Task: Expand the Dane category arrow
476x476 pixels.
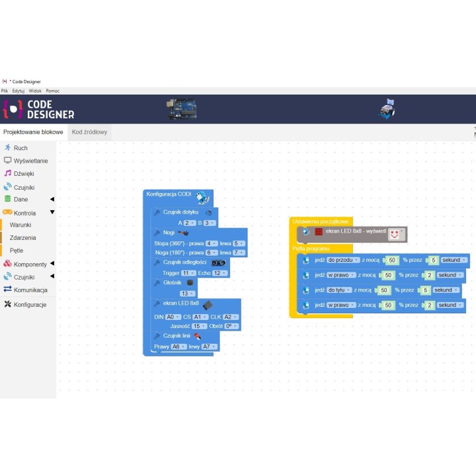Action: point(52,199)
